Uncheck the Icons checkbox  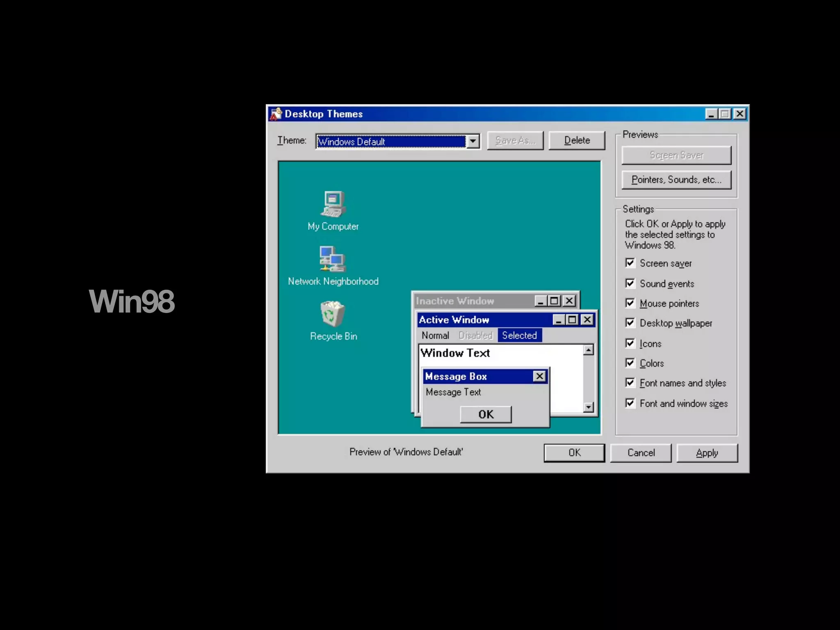630,343
